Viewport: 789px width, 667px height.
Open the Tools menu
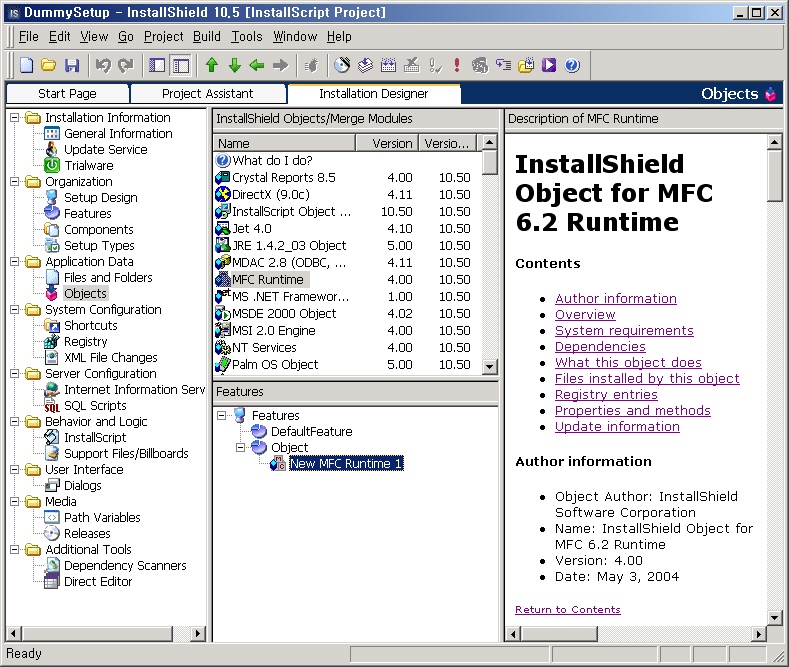tap(247, 37)
